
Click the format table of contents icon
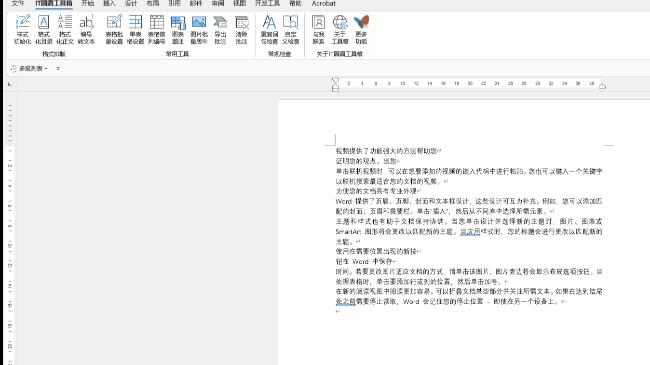(x=44, y=29)
